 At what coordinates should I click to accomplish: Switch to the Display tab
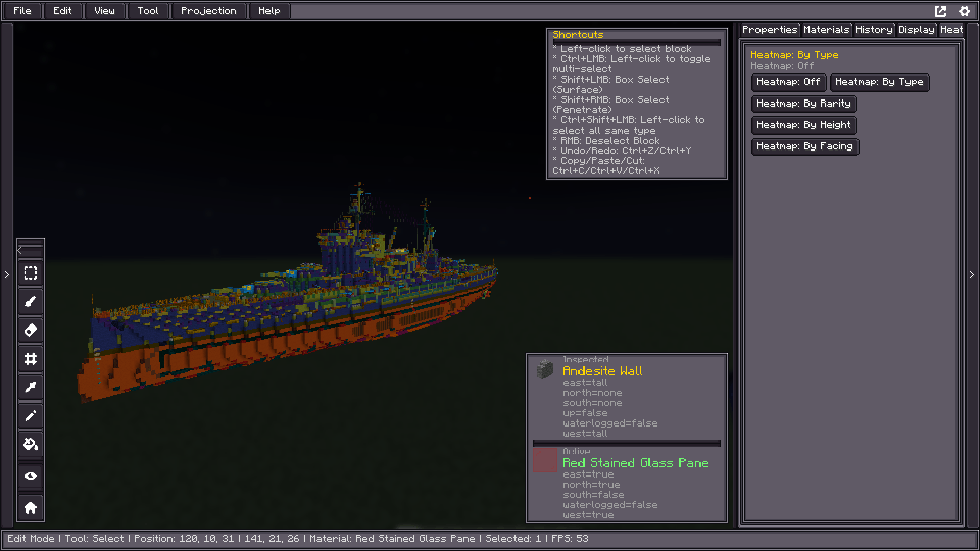pyautogui.click(x=917, y=30)
